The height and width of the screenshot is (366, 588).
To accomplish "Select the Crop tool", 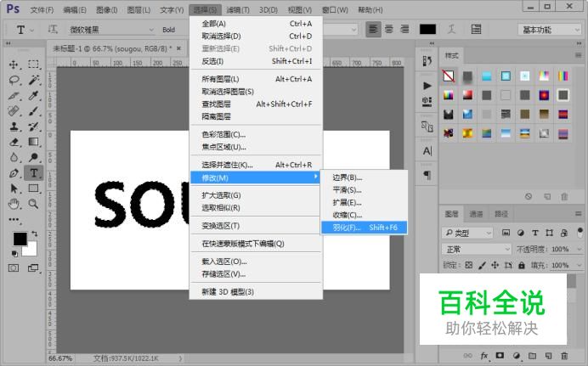I will (14, 95).
